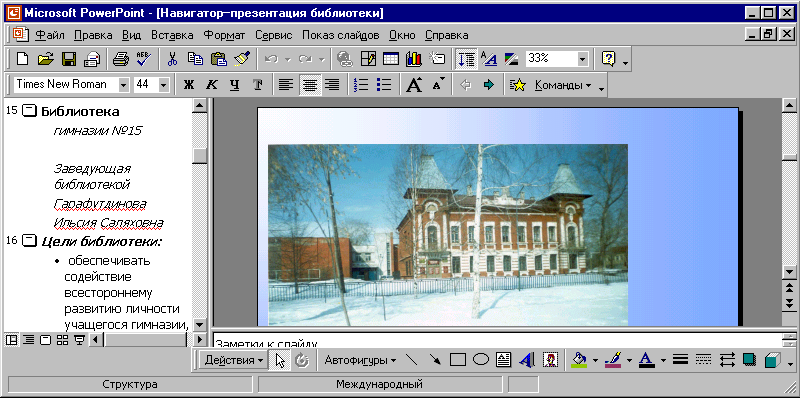
Task: Create a new presentation with the blank page icon
Action: pos(22,59)
